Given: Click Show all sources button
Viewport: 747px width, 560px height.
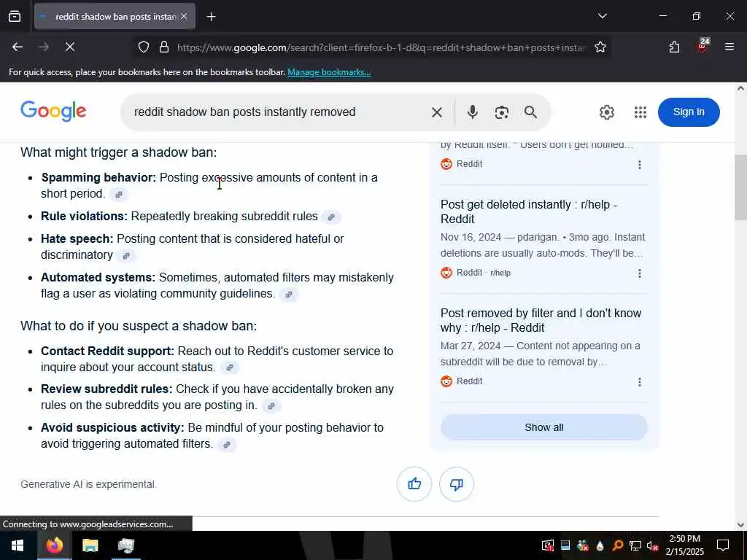Looking at the screenshot, I should coord(543,427).
